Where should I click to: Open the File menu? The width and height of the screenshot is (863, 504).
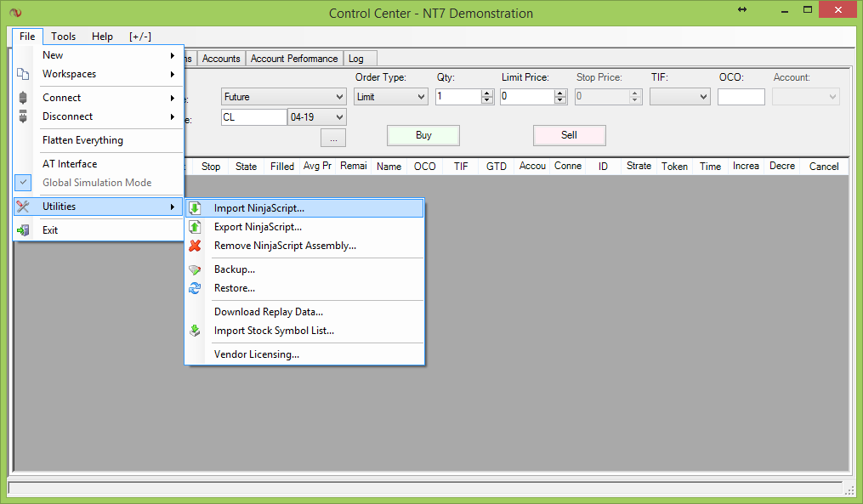[x=27, y=37]
